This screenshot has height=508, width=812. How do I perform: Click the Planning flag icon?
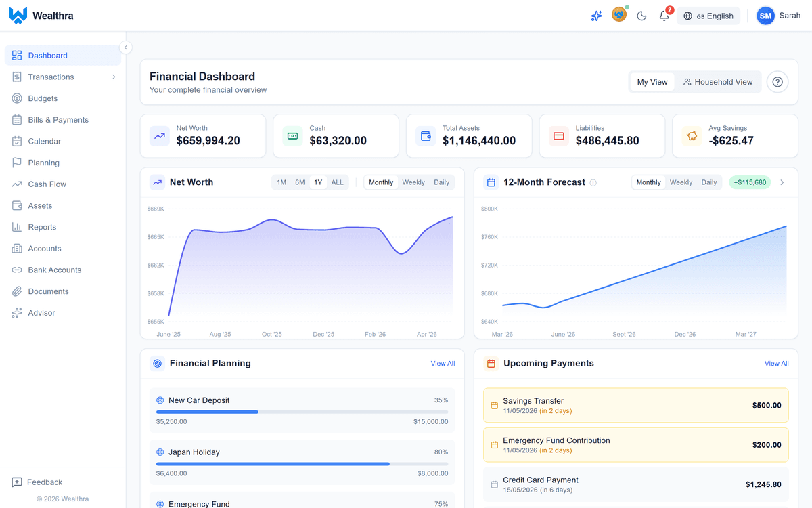[x=17, y=163]
